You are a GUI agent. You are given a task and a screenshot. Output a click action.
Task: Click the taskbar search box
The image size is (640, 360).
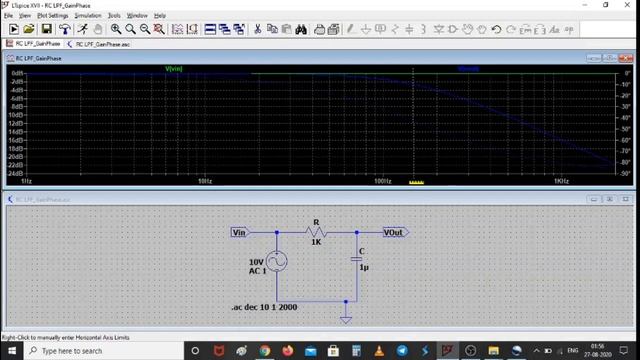pyautogui.click(x=104, y=351)
